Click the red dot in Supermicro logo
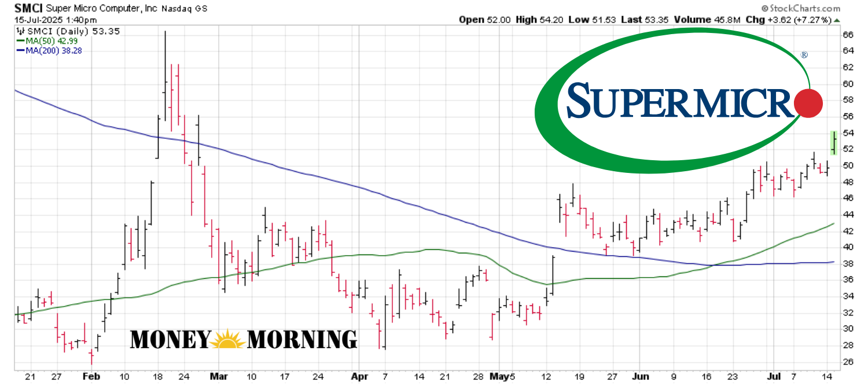868x384 pixels. [x=809, y=104]
